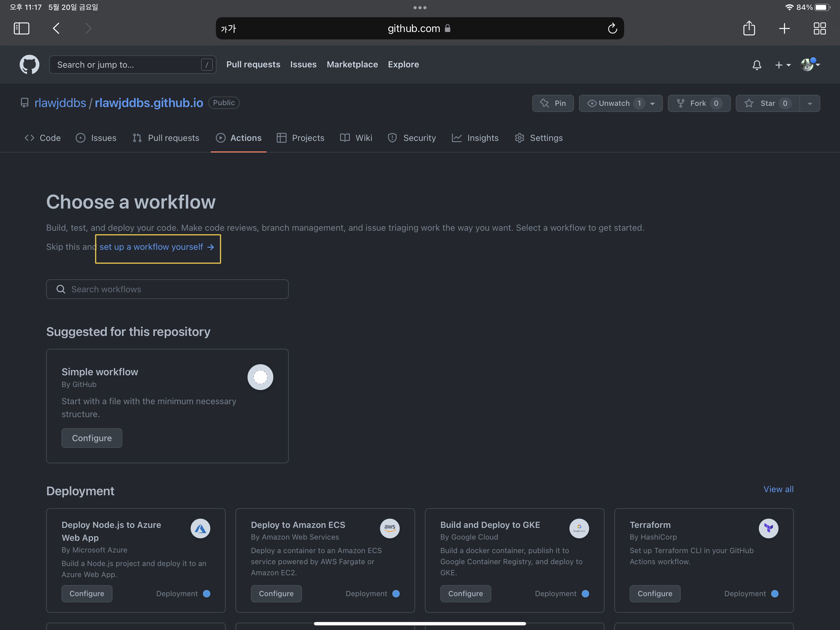Open a new Safari tab with plus icon

coord(784,29)
